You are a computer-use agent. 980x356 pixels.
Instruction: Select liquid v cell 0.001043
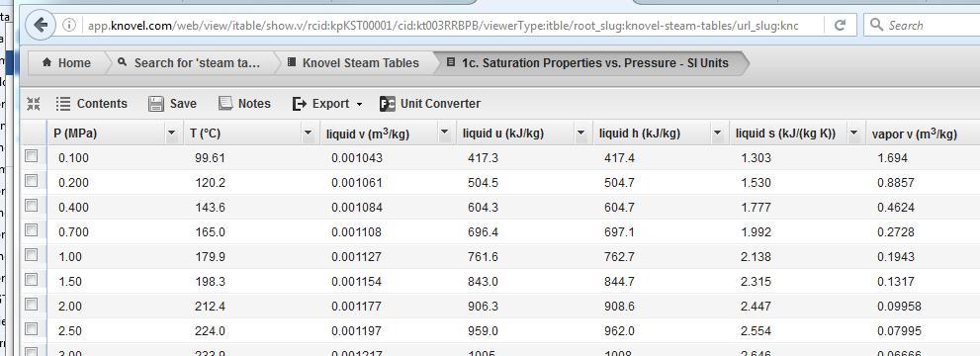(357, 158)
